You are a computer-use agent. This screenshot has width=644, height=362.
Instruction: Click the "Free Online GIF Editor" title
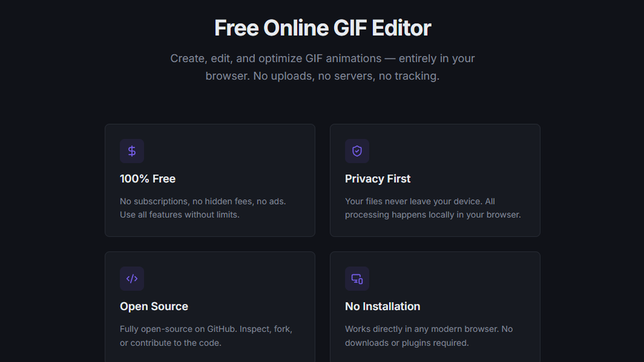pos(322,28)
